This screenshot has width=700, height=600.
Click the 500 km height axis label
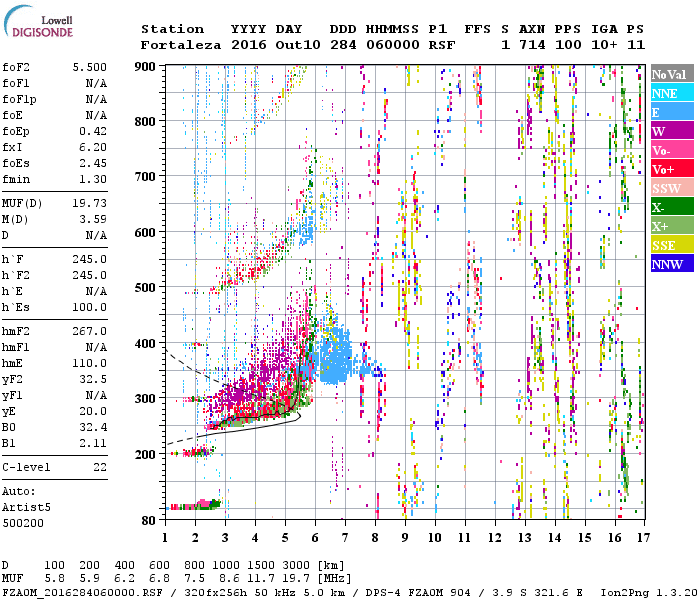[x=145, y=288]
